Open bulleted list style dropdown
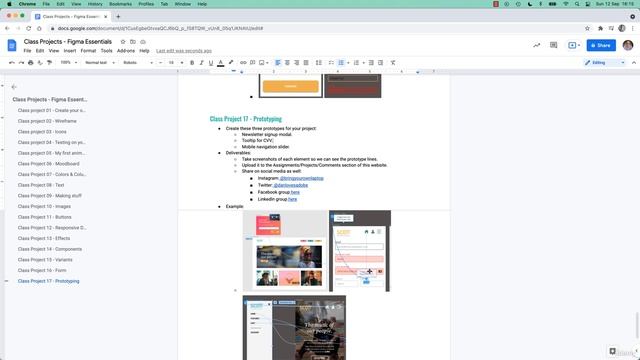 click(348, 63)
